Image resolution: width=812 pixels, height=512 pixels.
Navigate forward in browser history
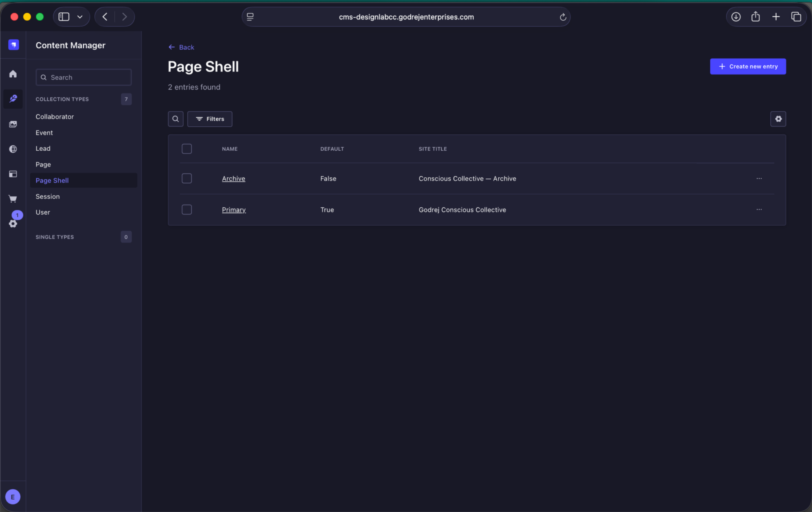125,17
